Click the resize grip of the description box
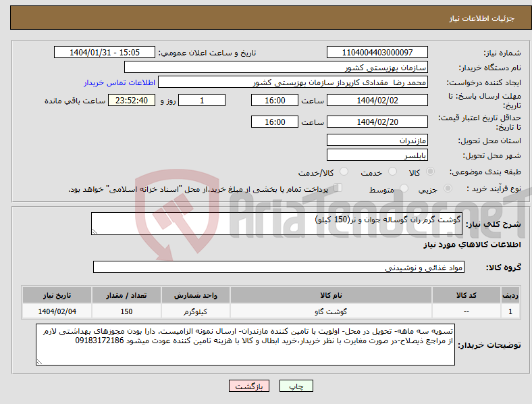Screen dimensions: 532x404 pos(95,232)
